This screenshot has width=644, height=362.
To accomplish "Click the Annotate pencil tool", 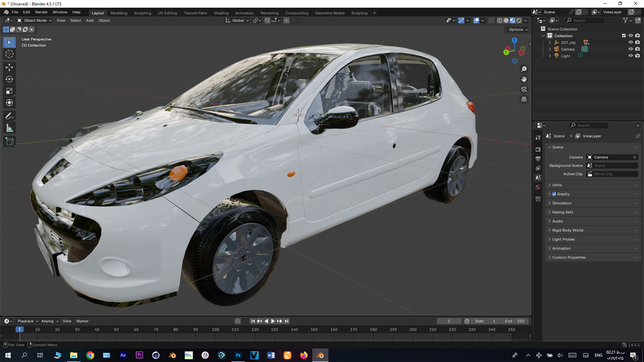I will pyautogui.click(x=9, y=116).
